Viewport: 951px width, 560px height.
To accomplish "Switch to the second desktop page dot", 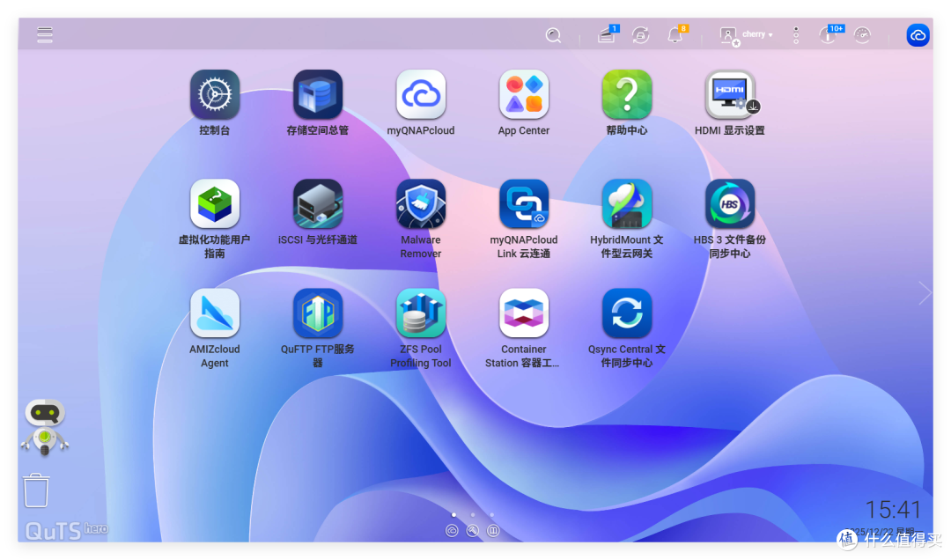I will [473, 514].
